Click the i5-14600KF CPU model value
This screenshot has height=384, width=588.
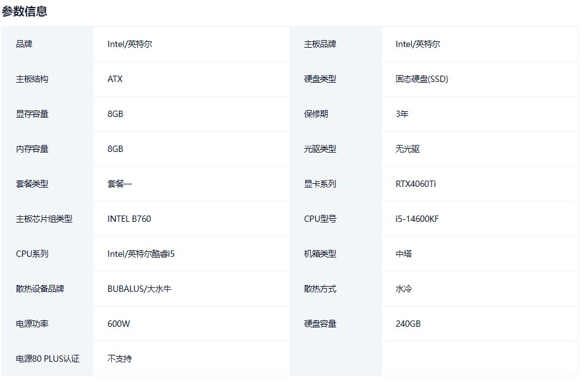(x=417, y=219)
